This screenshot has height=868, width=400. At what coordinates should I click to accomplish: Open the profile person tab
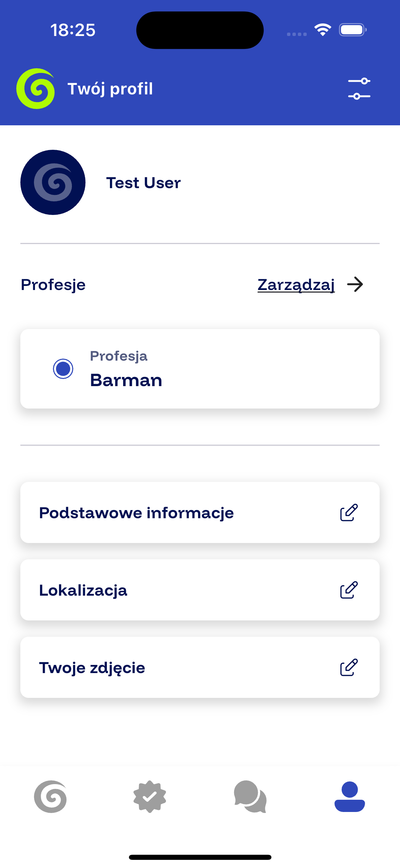349,796
